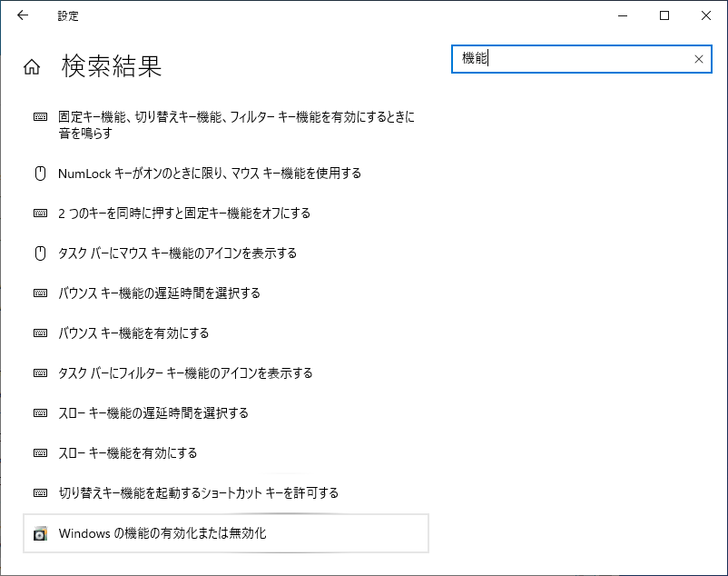Minimize the 設定 window

(x=623, y=15)
